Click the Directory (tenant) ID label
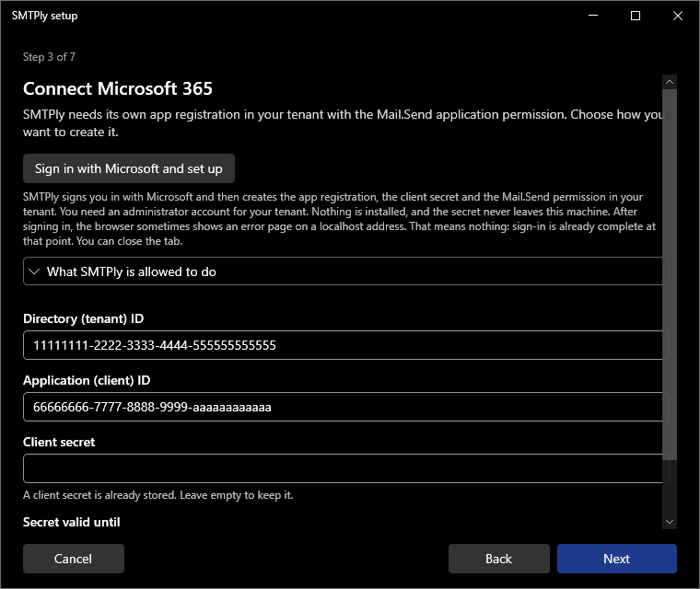 point(84,318)
